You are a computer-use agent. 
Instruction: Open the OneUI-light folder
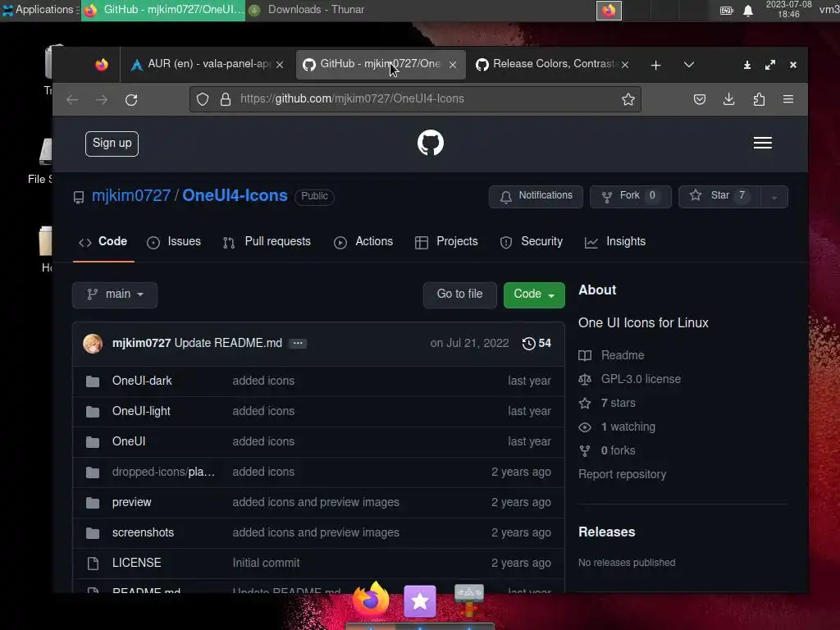click(141, 412)
